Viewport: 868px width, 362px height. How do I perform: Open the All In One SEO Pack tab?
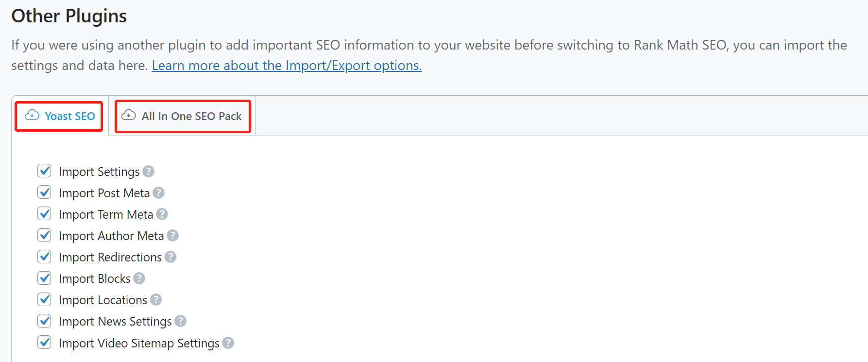[x=182, y=116]
